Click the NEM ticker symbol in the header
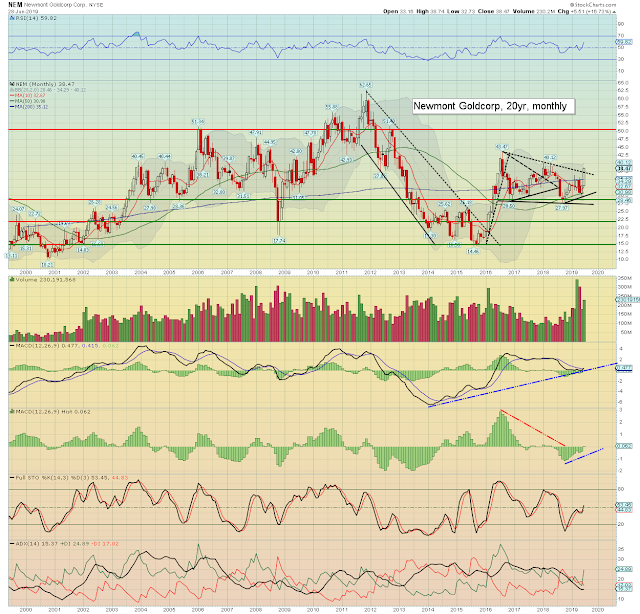The image size is (640, 614). pos(15,5)
